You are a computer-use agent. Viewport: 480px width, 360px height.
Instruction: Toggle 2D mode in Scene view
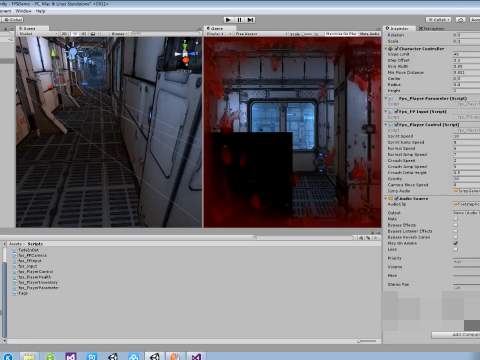tap(64, 34)
